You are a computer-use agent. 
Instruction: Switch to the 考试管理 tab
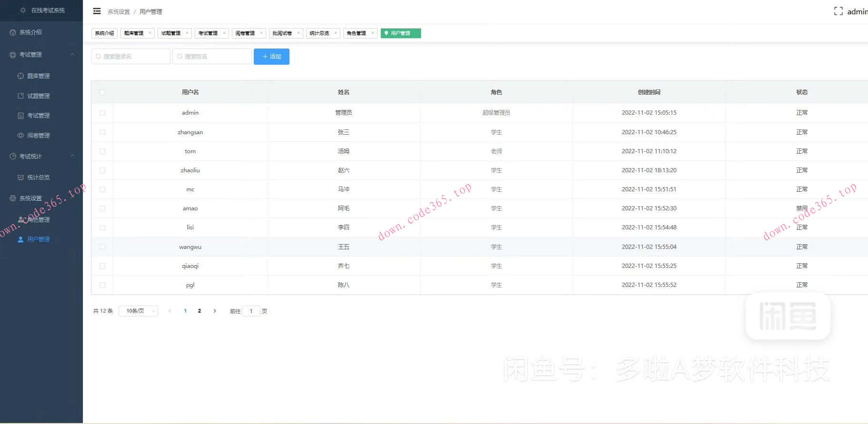click(208, 33)
